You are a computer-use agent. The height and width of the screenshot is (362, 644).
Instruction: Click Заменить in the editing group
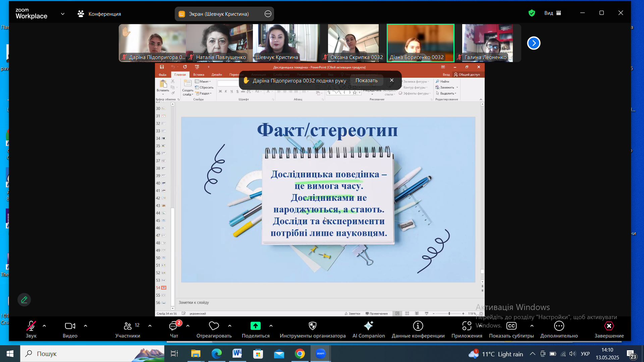tap(446, 87)
